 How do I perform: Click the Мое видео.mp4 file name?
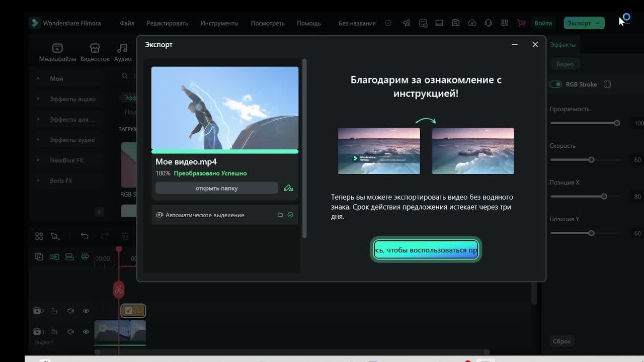(x=186, y=162)
